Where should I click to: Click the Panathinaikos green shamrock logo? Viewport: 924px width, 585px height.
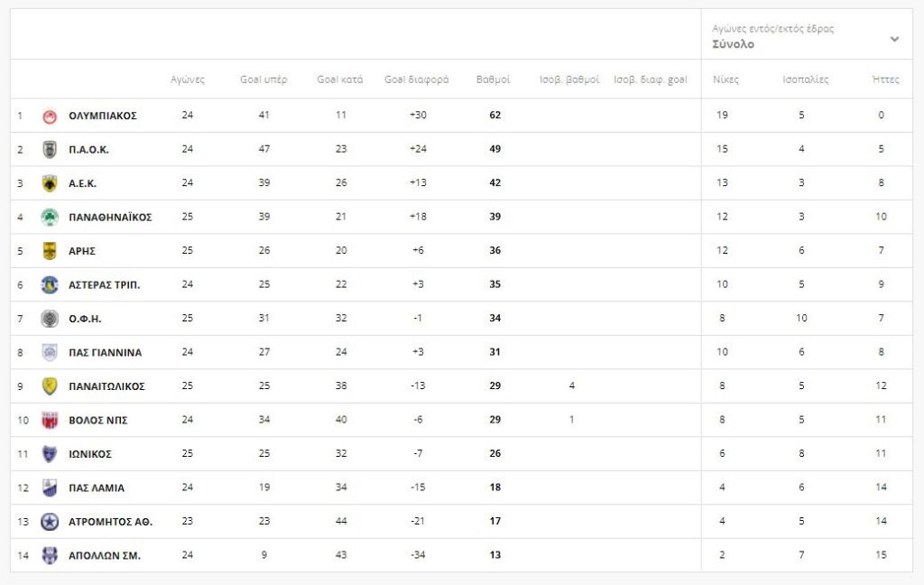tap(50, 218)
